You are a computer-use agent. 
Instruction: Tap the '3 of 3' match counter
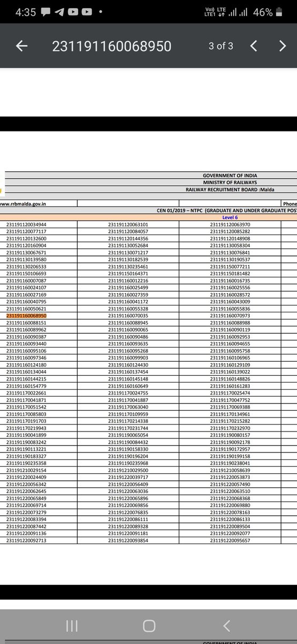221,46
